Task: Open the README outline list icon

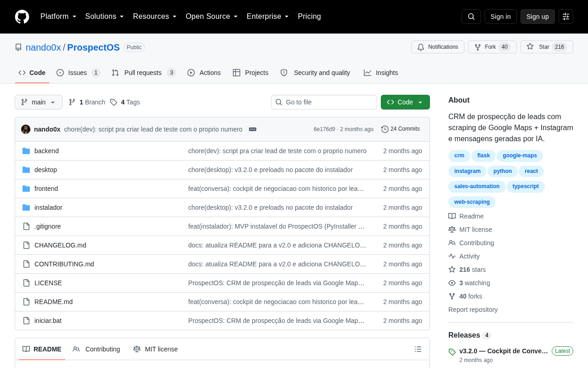Action: pos(418,349)
